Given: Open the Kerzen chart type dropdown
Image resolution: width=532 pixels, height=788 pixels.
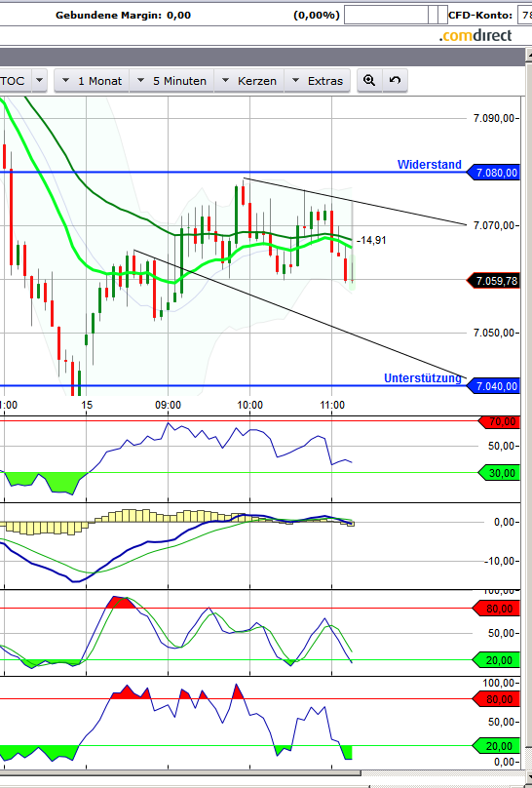Looking at the screenshot, I should (x=249, y=81).
